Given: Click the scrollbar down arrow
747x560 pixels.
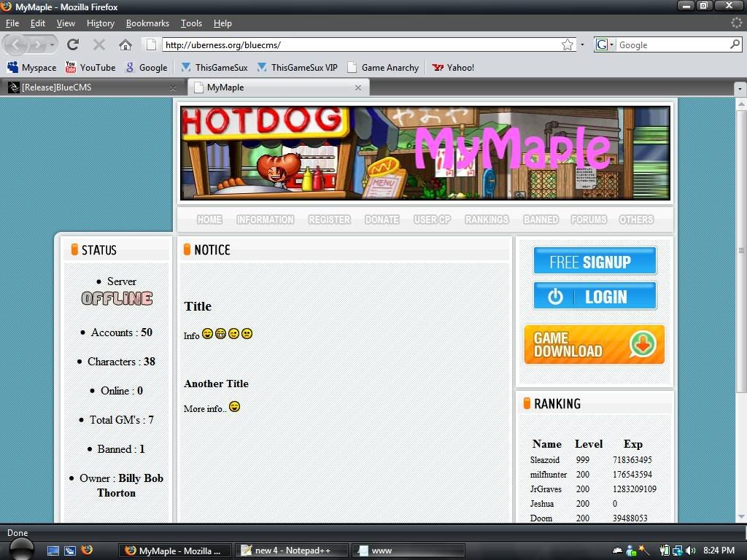Looking at the screenshot, I should tap(741, 517).
